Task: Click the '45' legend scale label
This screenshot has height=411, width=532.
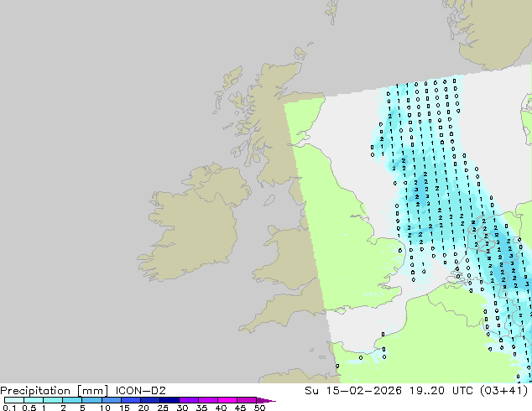Action: [x=240, y=408]
